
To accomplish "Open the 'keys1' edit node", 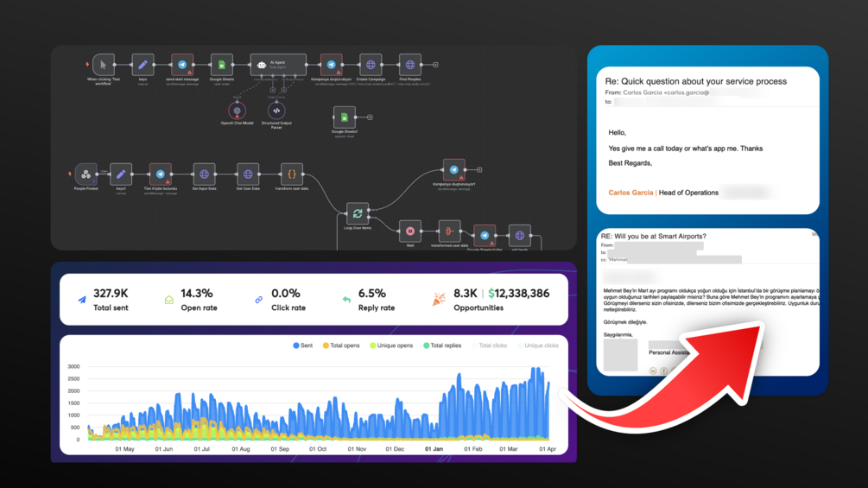I will click(x=121, y=174).
